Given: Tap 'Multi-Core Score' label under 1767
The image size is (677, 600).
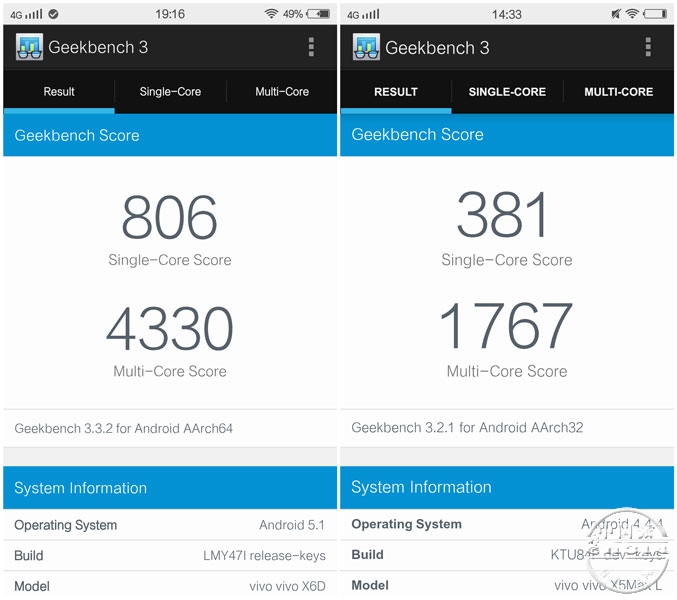Looking at the screenshot, I should point(507,371).
